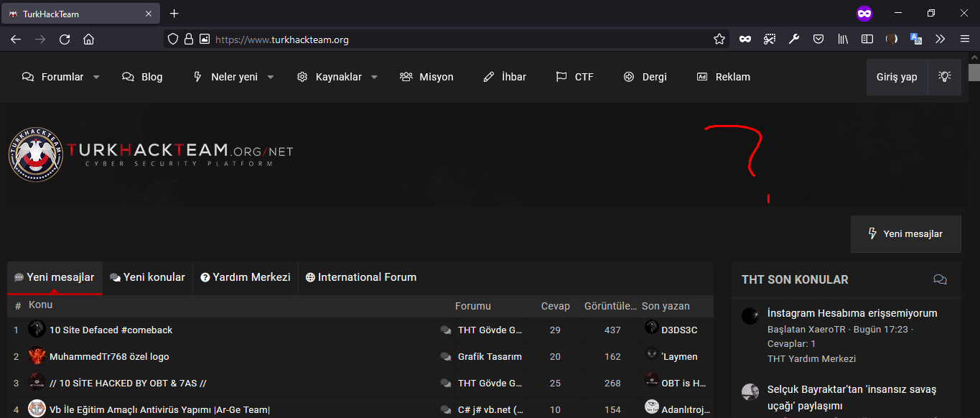
Task: Open user 'Laymen profile
Action: click(679, 356)
